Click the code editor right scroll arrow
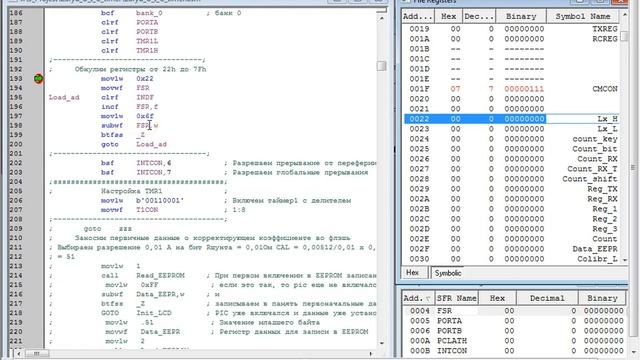 [371, 353]
